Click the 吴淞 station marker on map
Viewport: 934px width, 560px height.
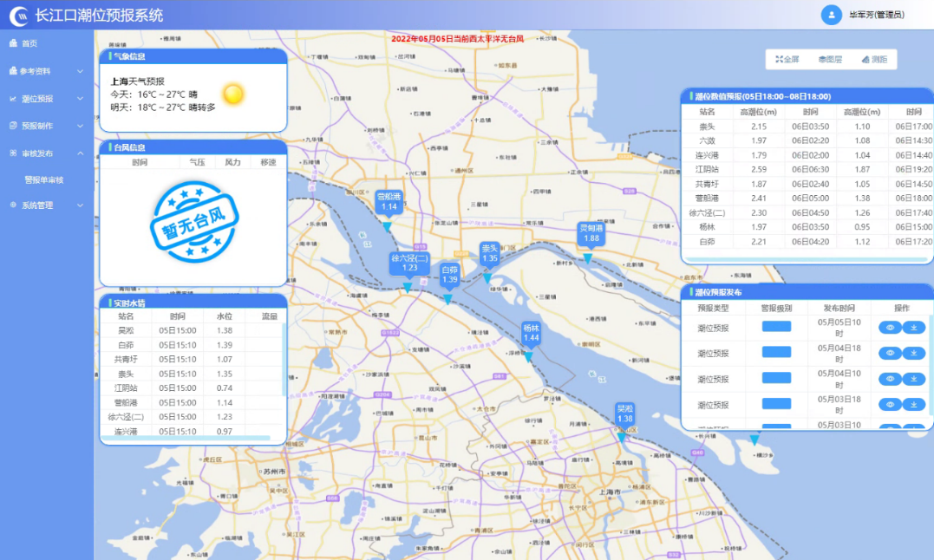624,415
